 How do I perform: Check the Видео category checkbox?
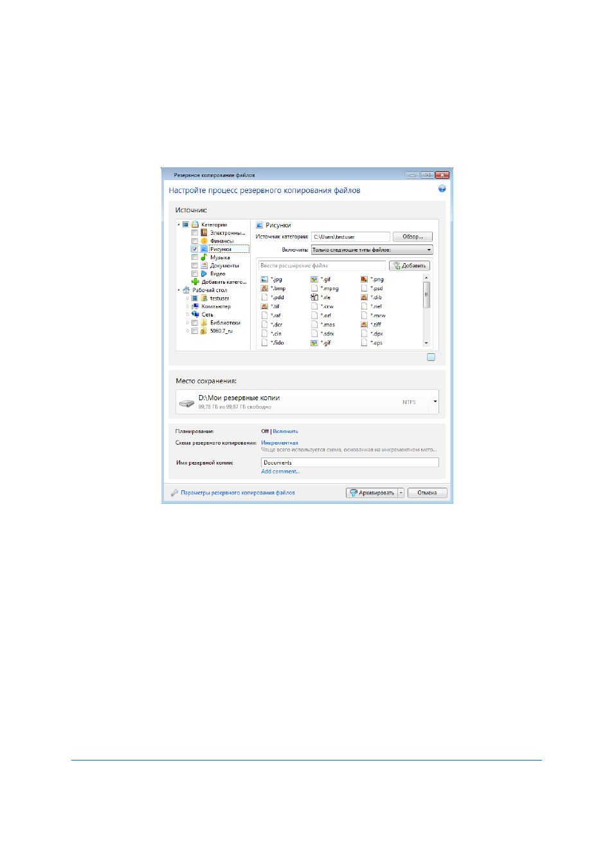tap(195, 273)
